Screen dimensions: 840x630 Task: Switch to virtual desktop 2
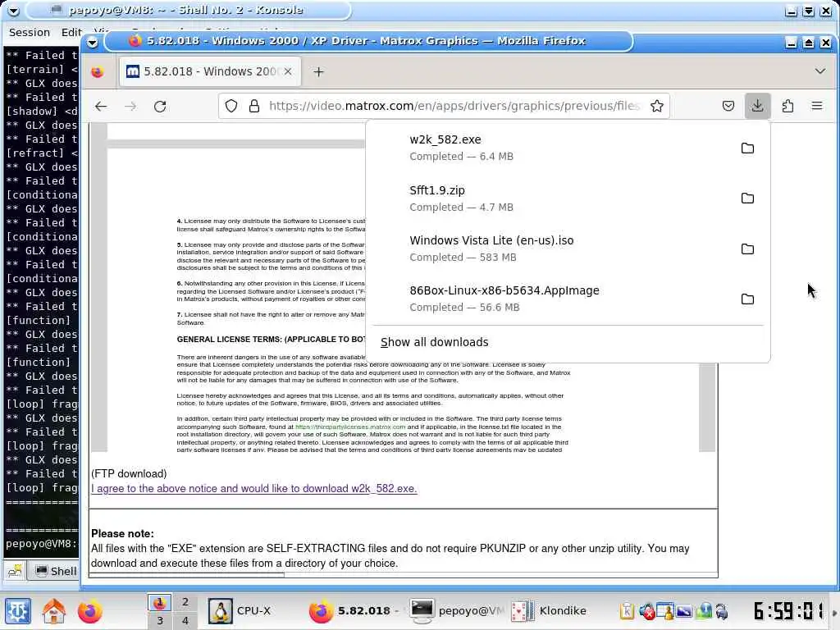point(185,602)
